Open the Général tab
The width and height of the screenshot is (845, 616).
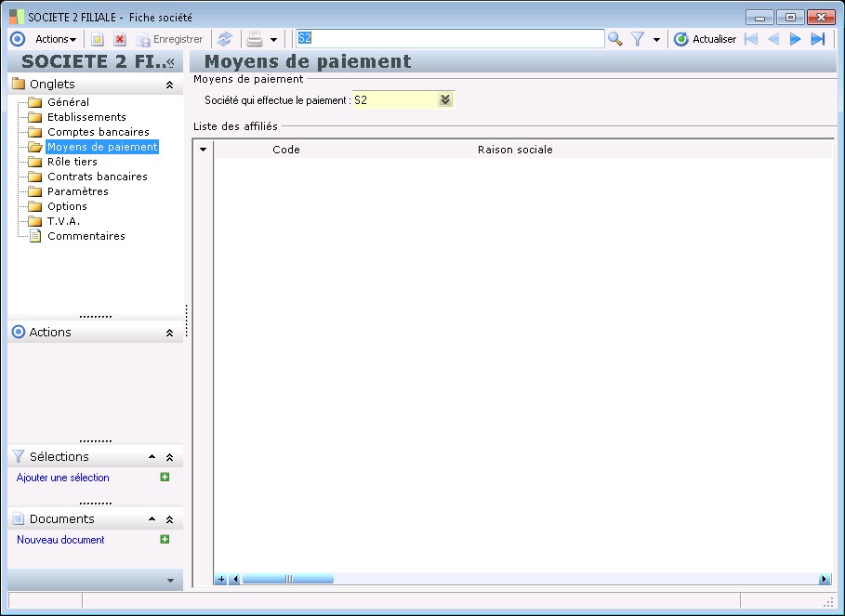point(69,102)
